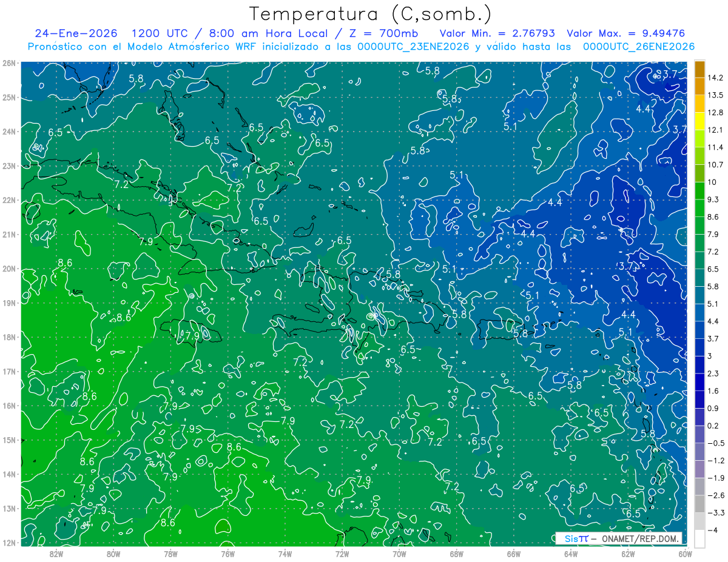Click the 'Temperatura (C,somb.)' chart title
Viewport: 728px width, 562px height.
pyautogui.click(x=371, y=14)
